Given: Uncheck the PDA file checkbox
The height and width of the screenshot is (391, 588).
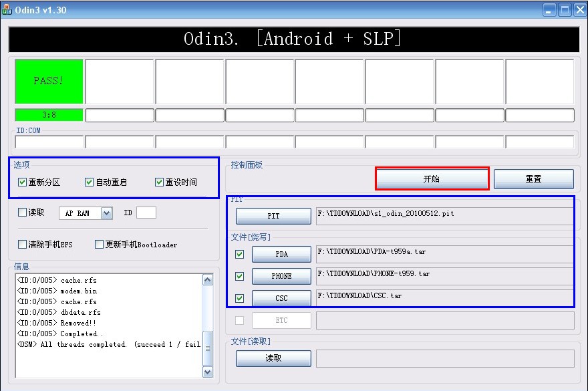Looking at the screenshot, I should point(239,254).
